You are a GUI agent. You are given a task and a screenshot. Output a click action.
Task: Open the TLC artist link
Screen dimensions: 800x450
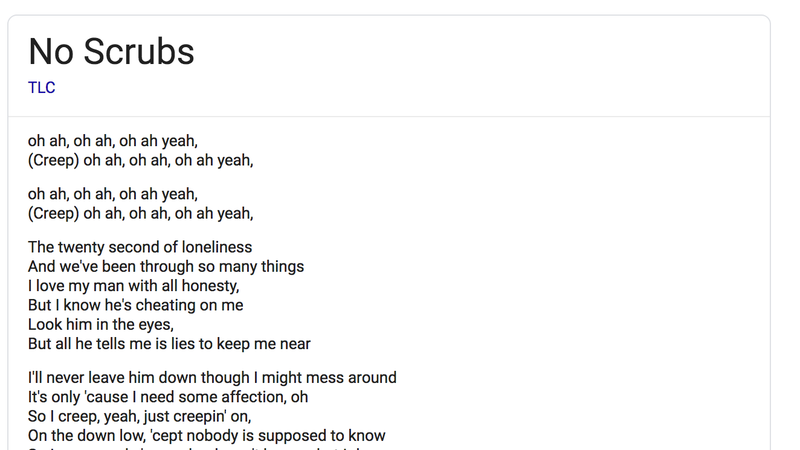pos(41,88)
